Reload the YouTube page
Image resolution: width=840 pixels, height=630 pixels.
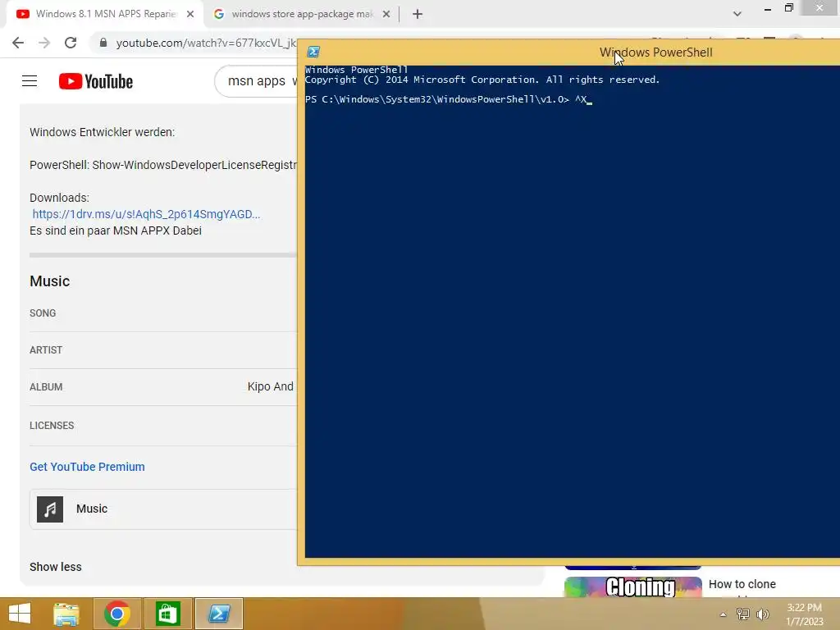click(x=71, y=43)
